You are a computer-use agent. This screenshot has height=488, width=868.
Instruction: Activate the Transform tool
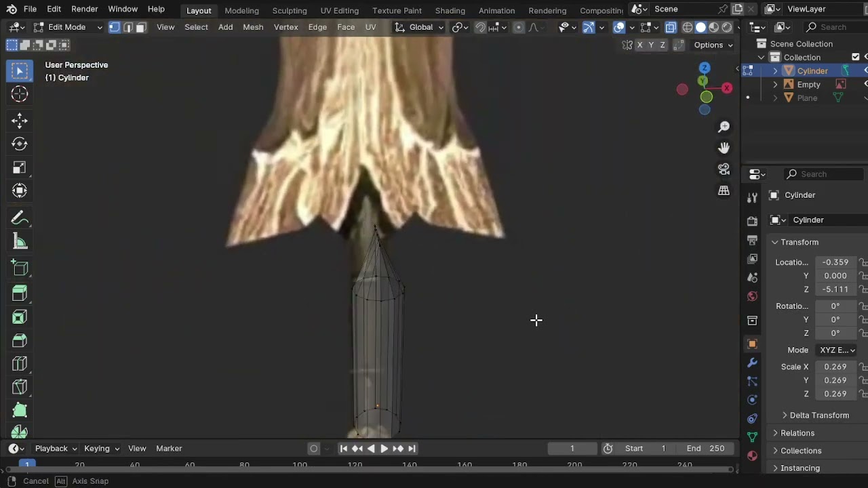point(20,190)
